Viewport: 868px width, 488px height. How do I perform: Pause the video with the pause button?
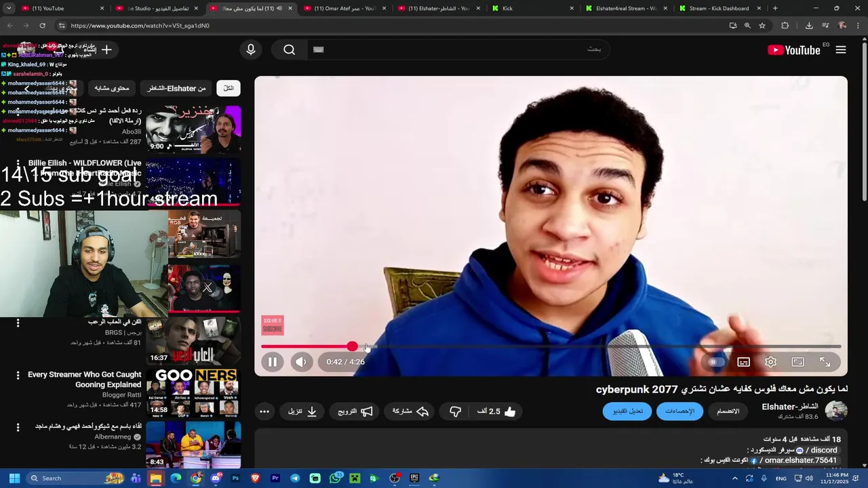[x=272, y=362]
